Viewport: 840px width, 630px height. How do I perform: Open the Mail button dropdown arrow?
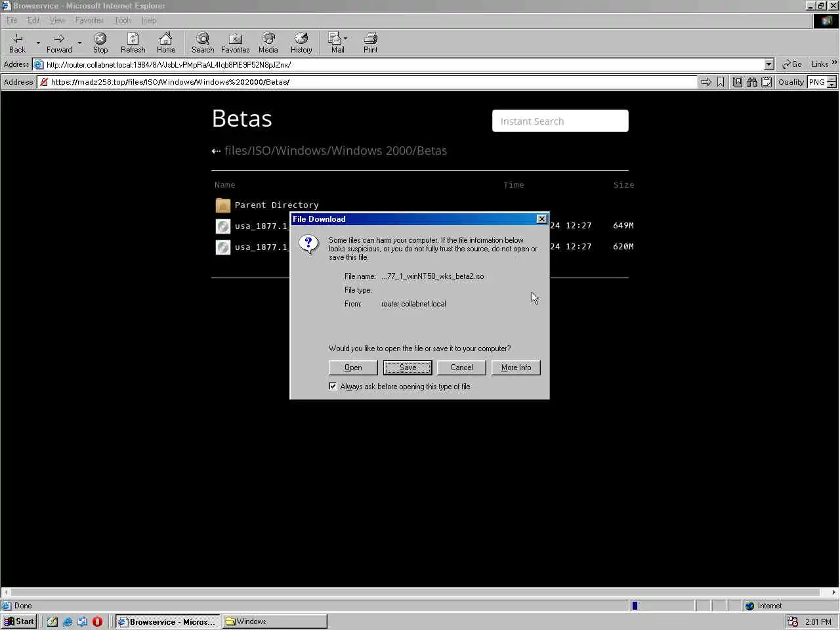click(346, 38)
